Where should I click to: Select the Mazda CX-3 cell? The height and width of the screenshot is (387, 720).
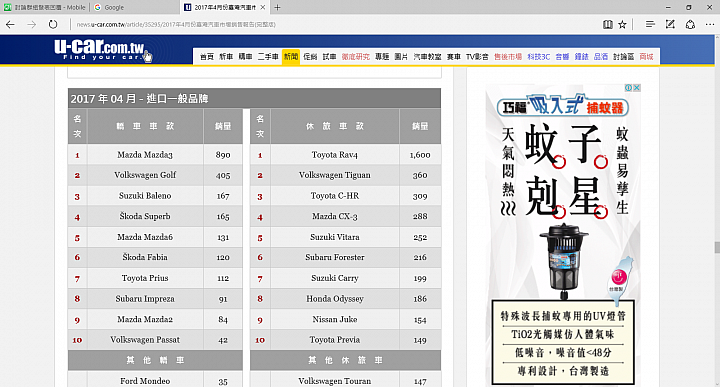click(335, 216)
